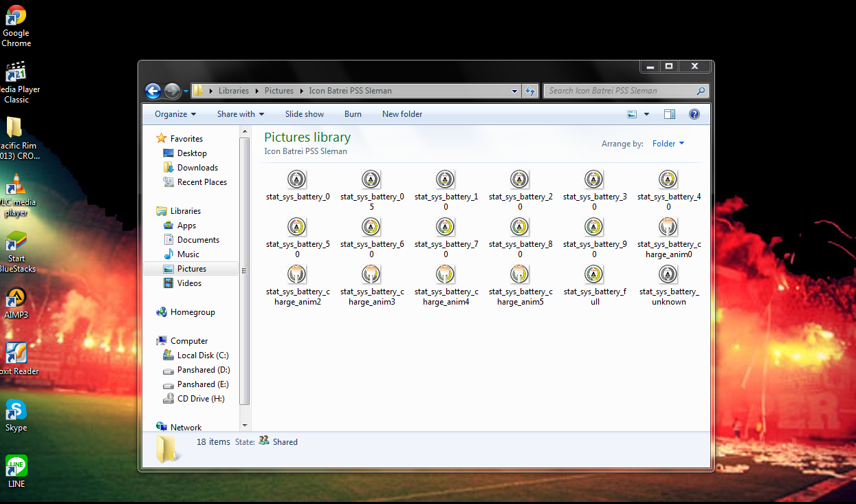Select the stat_sys_battery_charge_anim0 file
856x504 pixels.
[668, 238]
